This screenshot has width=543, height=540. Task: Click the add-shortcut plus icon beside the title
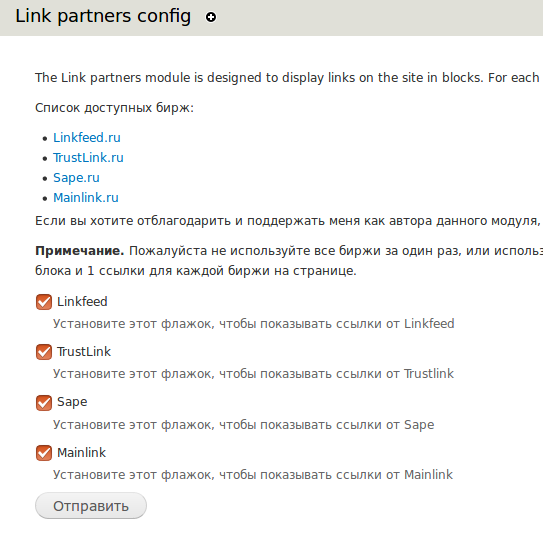click(x=211, y=17)
